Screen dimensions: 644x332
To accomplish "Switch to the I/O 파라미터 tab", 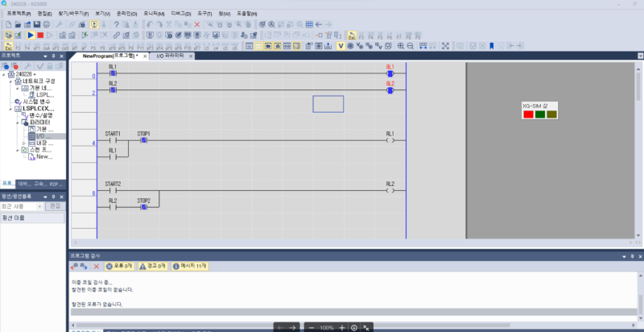I will tap(170, 56).
